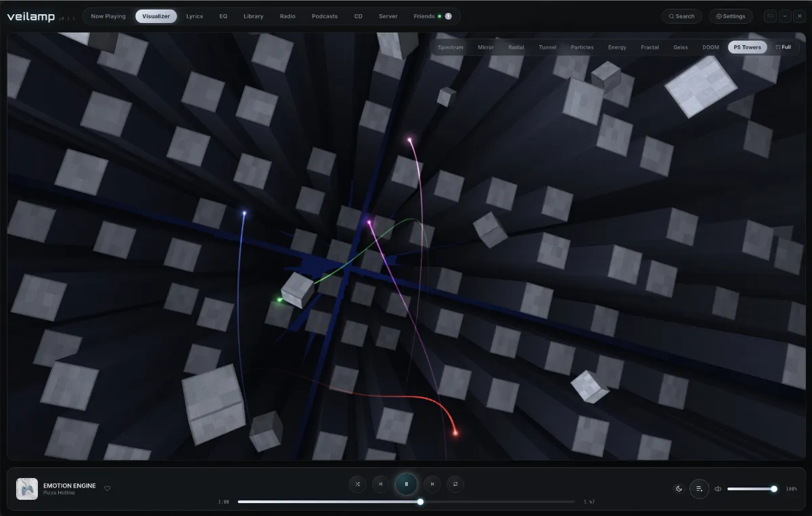
Task: Open the play queue list
Action: [x=699, y=489]
